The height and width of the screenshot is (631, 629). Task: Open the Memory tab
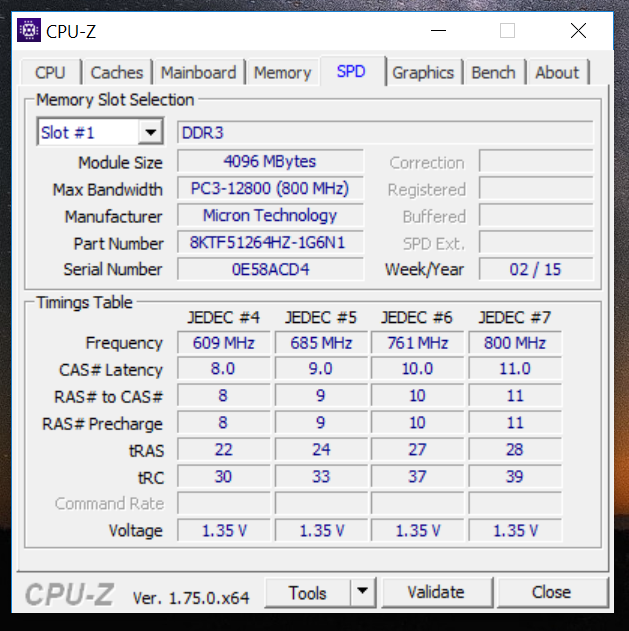tap(283, 73)
